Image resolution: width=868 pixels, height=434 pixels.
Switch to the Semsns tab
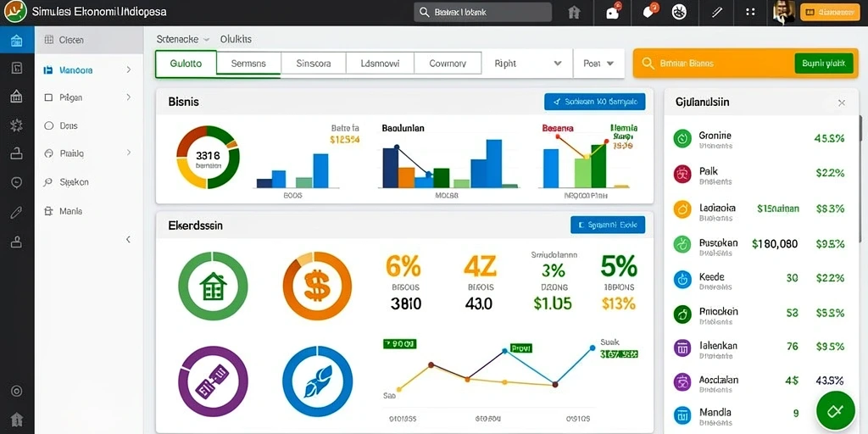(248, 64)
